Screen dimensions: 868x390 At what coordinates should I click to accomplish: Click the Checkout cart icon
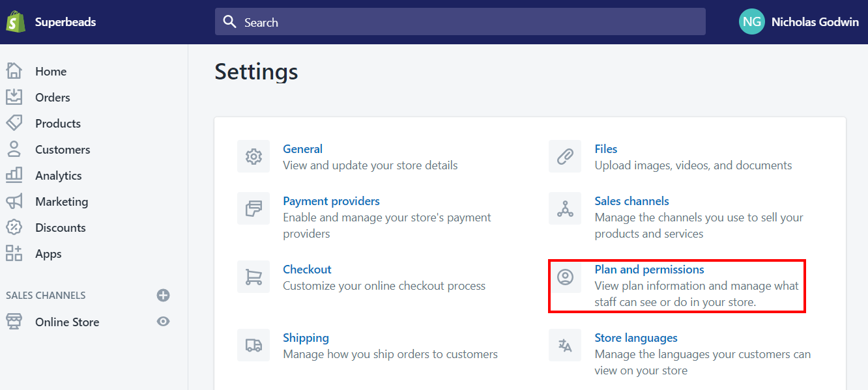point(253,277)
